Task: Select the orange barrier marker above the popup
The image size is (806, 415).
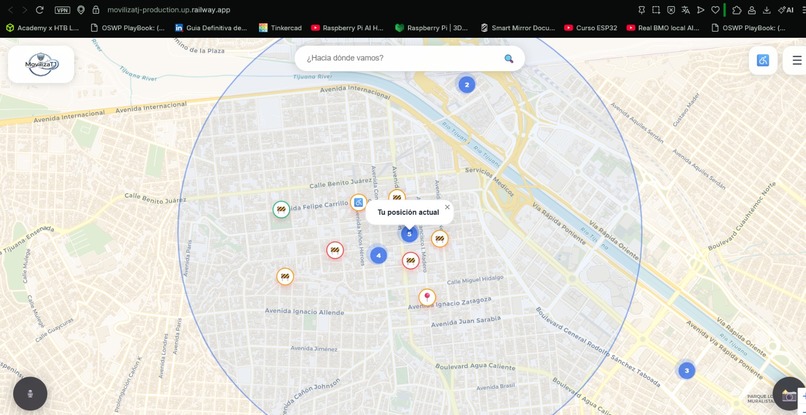Action: pyautogui.click(x=397, y=196)
